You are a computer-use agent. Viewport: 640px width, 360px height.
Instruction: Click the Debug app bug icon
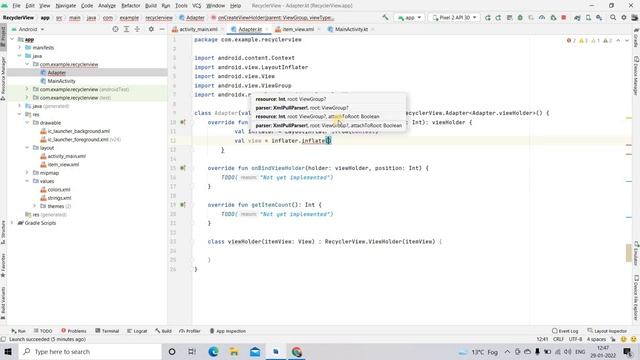click(520, 18)
